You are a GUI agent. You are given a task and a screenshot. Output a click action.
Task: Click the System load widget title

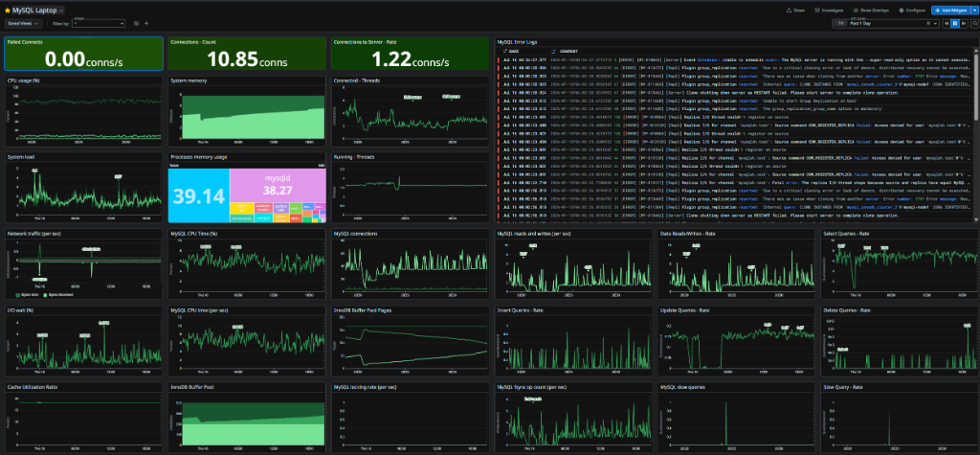coord(19,157)
